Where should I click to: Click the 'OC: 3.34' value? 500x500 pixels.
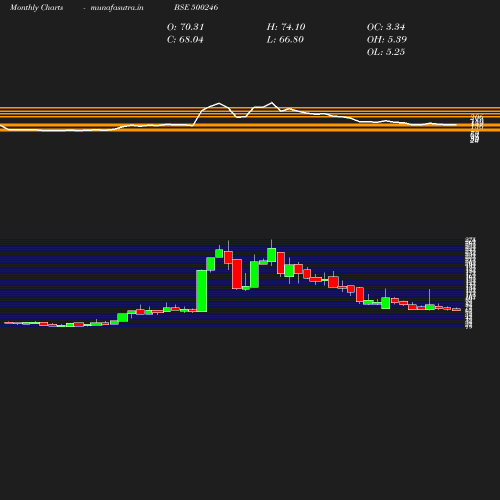click(386, 27)
